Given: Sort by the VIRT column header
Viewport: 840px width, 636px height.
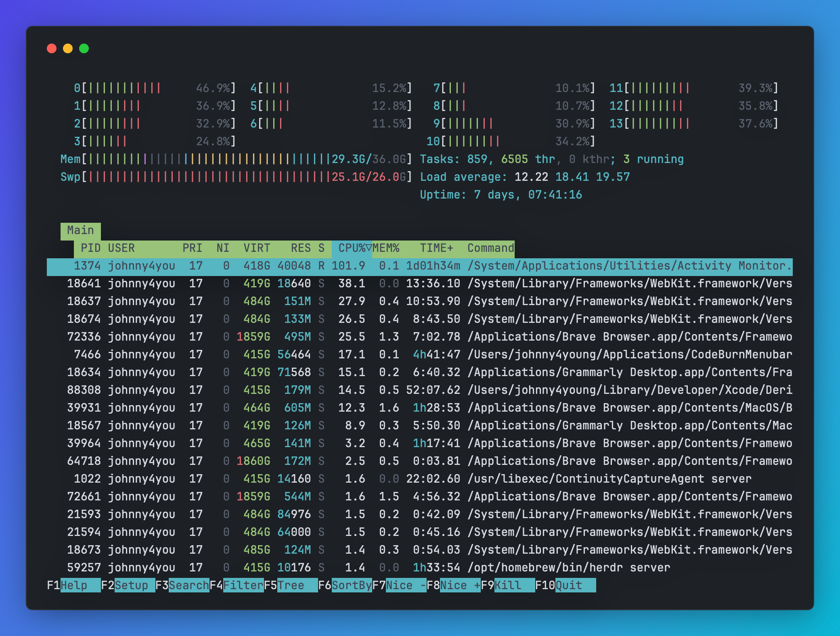Looking at the screenshot, I should click(x=257, y=249).
